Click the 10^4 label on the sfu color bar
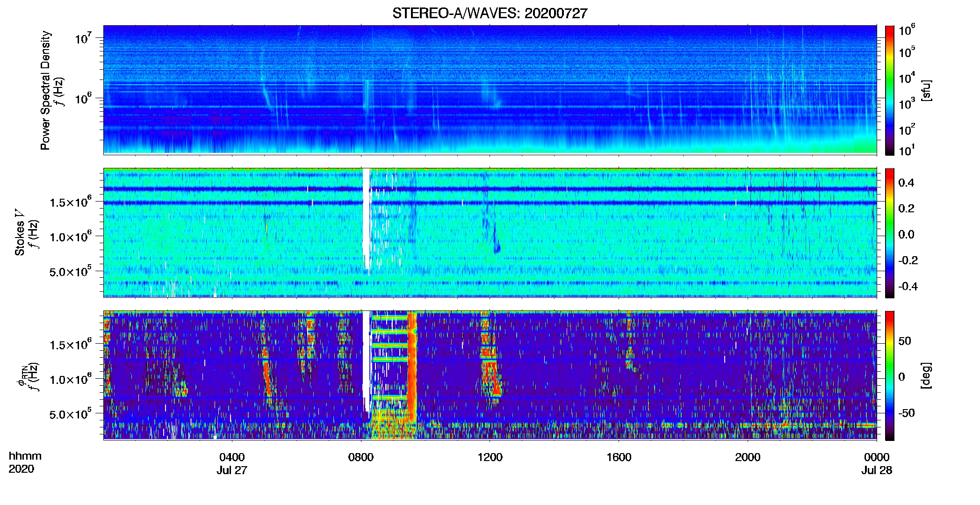The width and height of the screenshot is (980, 505). [x=907, y=78]
